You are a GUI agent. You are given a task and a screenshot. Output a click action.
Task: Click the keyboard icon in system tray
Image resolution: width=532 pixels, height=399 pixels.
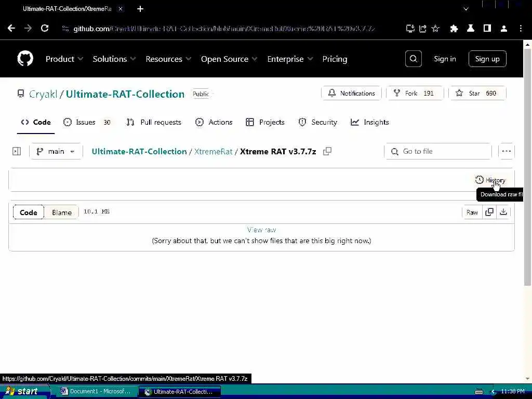coord(478,392)
